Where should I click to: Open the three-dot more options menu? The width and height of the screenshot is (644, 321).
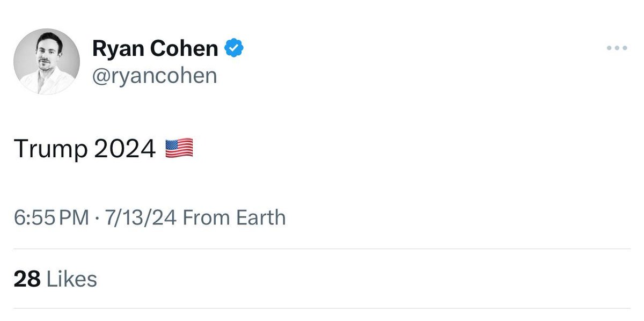617,48
